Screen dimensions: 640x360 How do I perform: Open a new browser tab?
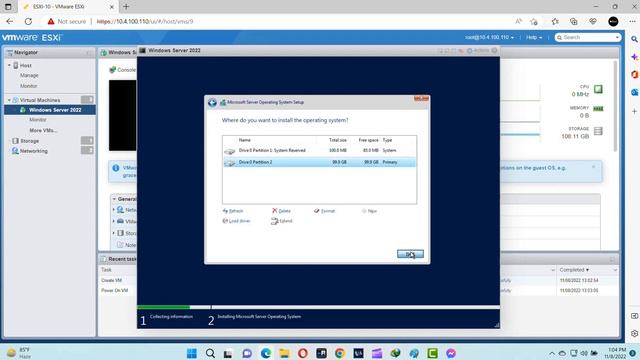tap(126, 7)
